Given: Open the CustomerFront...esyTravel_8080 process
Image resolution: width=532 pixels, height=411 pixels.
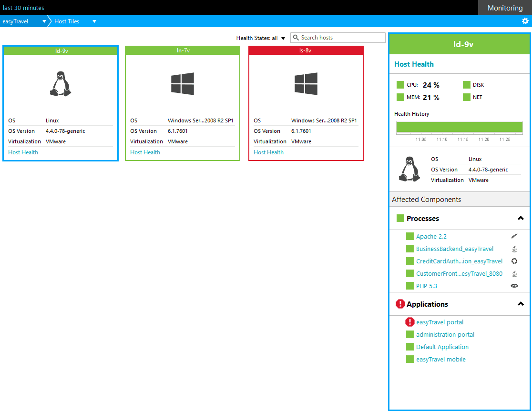Looking at the screenshot, I should [460, 273].
